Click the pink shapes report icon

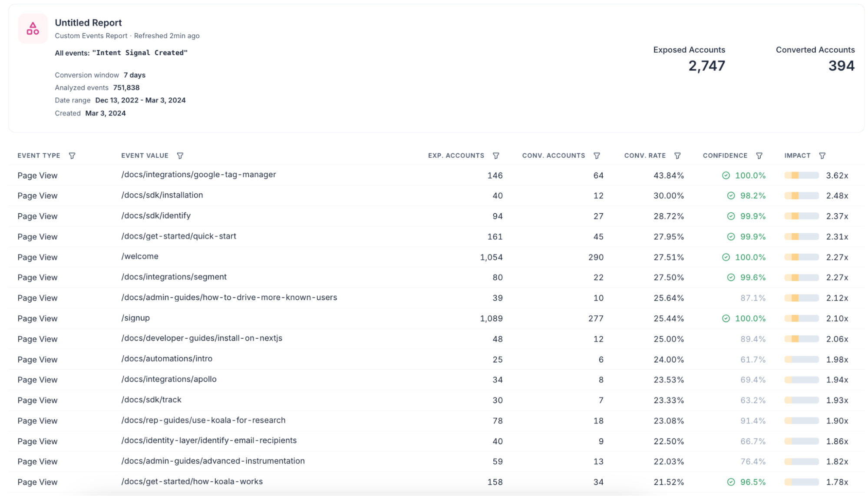[x=33, y=29]
